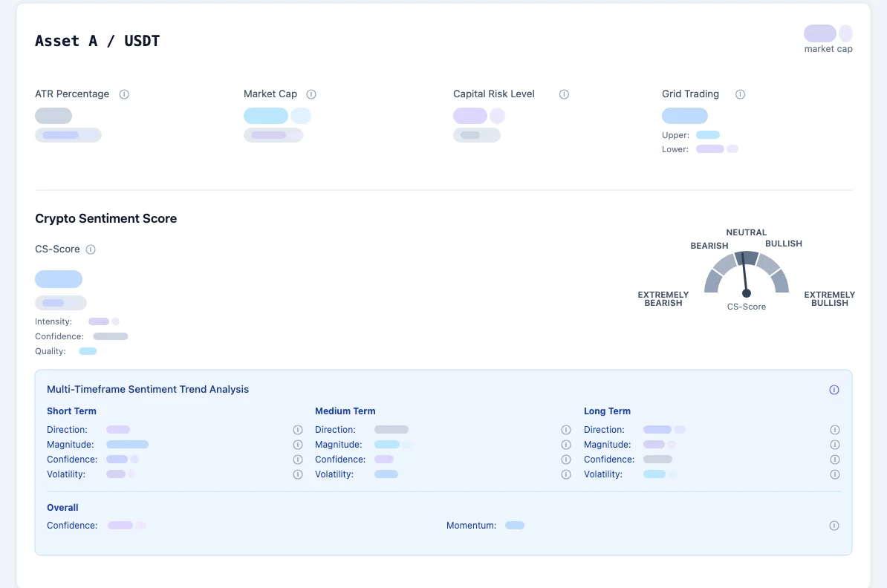Click Short Term Direction info icon
This screenshot has width=887, height=588.
tap(298, 430)
